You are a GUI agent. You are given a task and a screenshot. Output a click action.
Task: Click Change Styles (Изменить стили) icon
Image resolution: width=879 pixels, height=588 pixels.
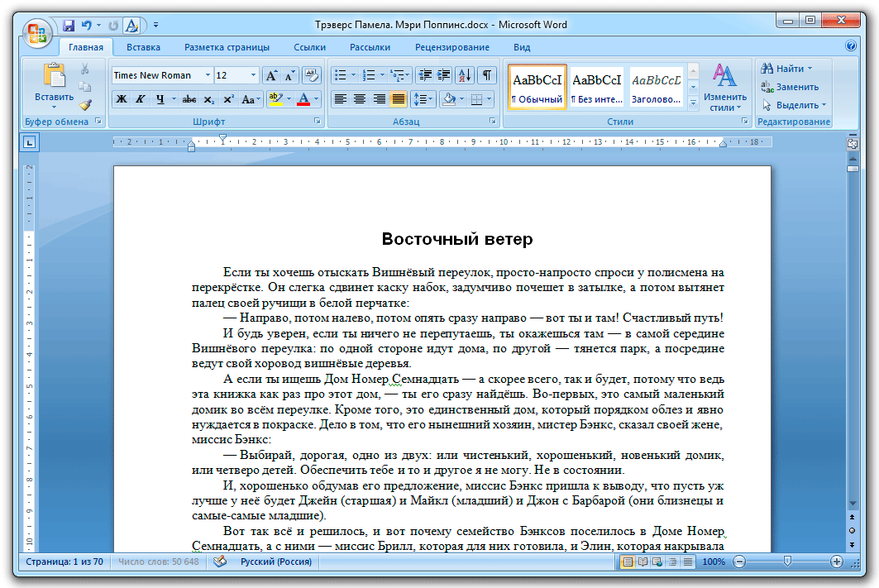pyautogui.click(x=724, y=76)
